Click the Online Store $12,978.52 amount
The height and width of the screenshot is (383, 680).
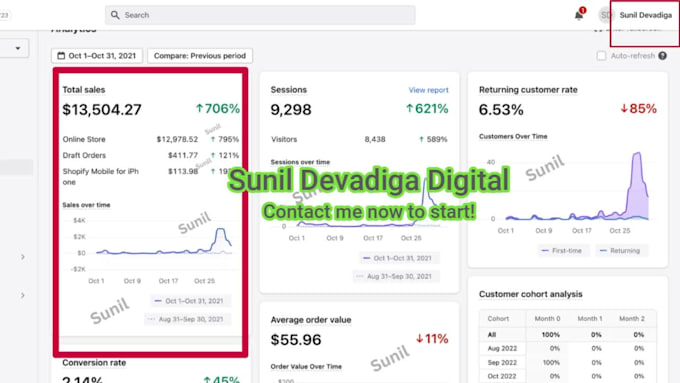click(x=177, y=139)
